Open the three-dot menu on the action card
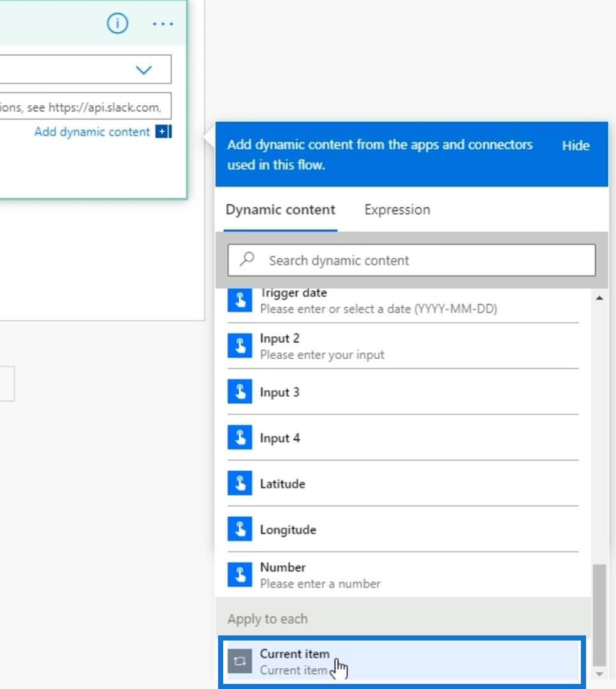This screenshot has width=616, height=689. click(163, 24)
